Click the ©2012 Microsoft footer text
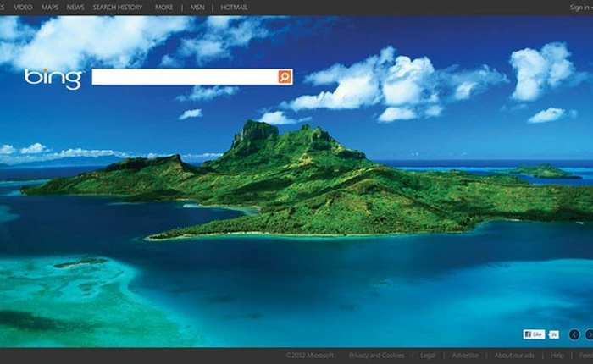This screenshot has height=364, width=593. (x=310, y=356)
